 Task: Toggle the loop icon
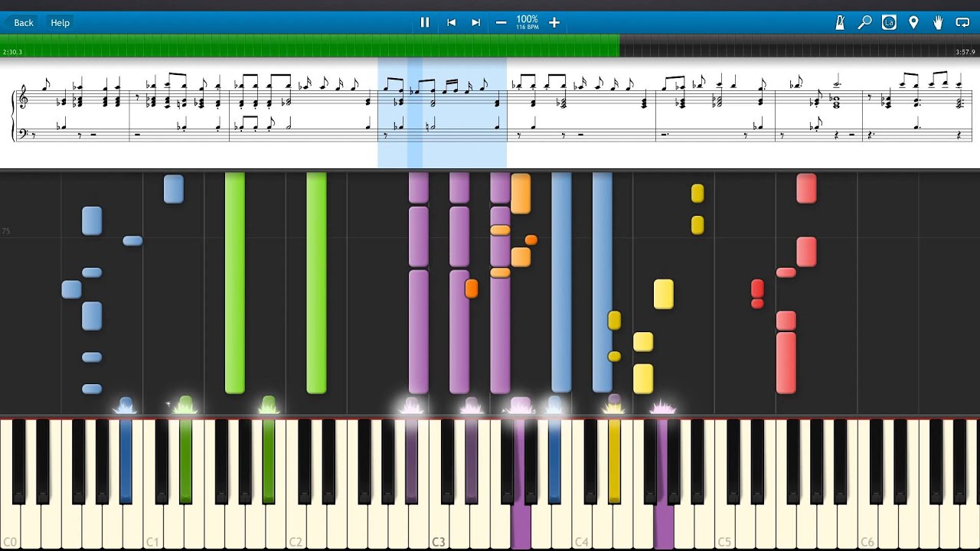962,23
